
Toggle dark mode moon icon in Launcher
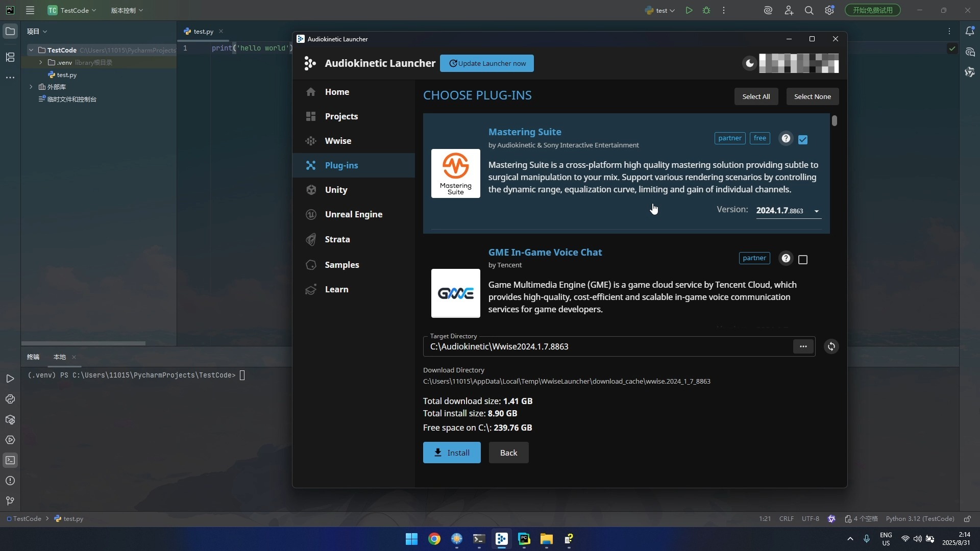[749, 63]
